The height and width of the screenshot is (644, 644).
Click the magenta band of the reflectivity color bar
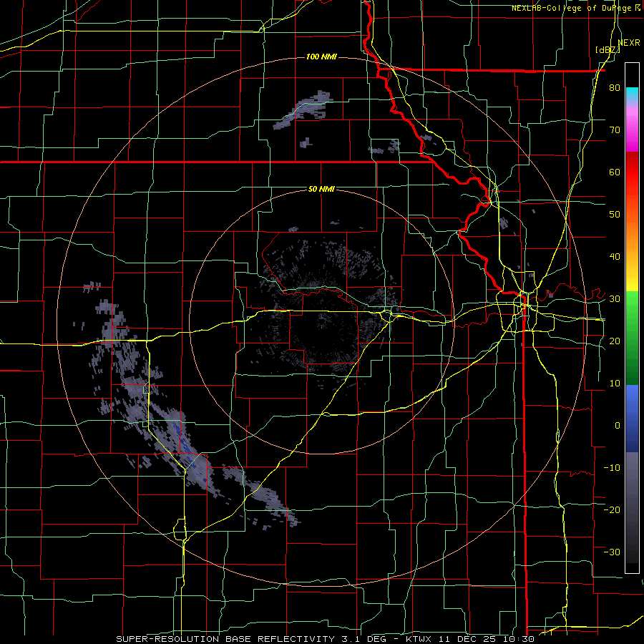(632, 130)
